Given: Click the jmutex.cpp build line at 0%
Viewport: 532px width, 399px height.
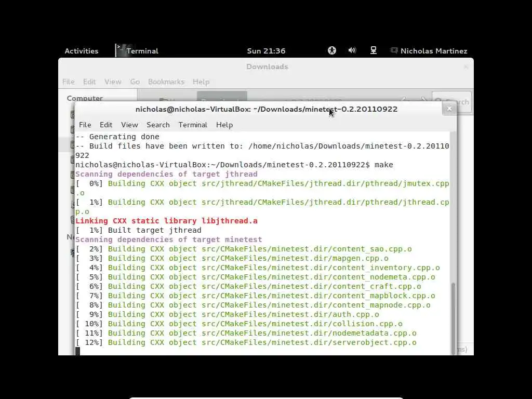Looking at the screenshot, I should [x=262, y=188].
